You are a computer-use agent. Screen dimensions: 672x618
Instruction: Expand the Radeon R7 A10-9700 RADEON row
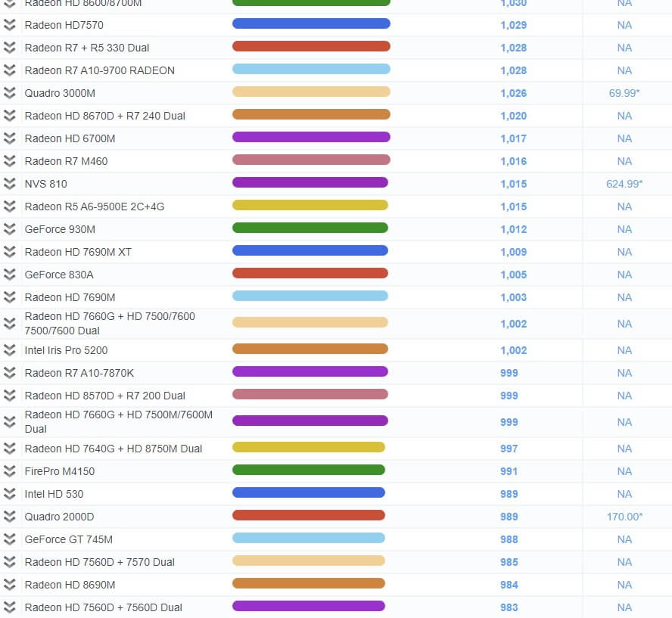tap(9, 70)
